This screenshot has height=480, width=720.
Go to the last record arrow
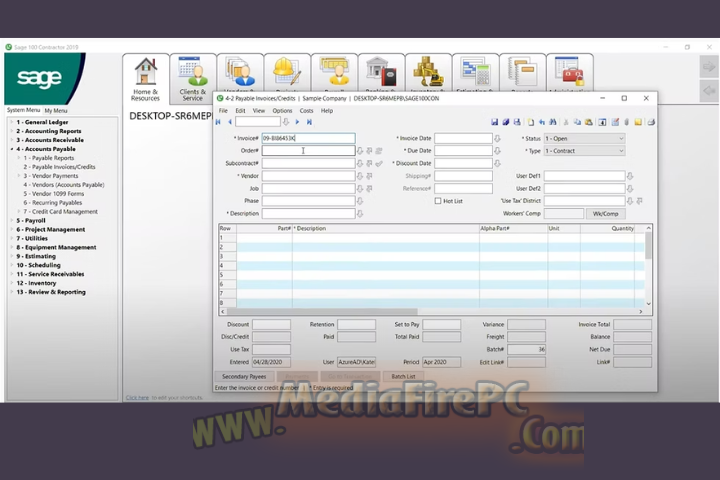(309, 122)
